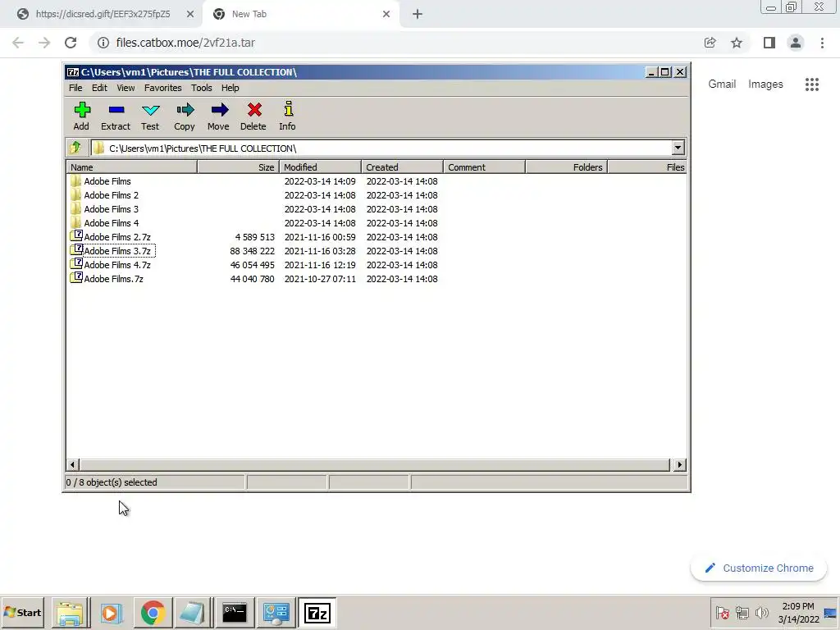840x630 pixels.
Task: Open Chrome from the taskbar
Action: [x=153, y=613]
